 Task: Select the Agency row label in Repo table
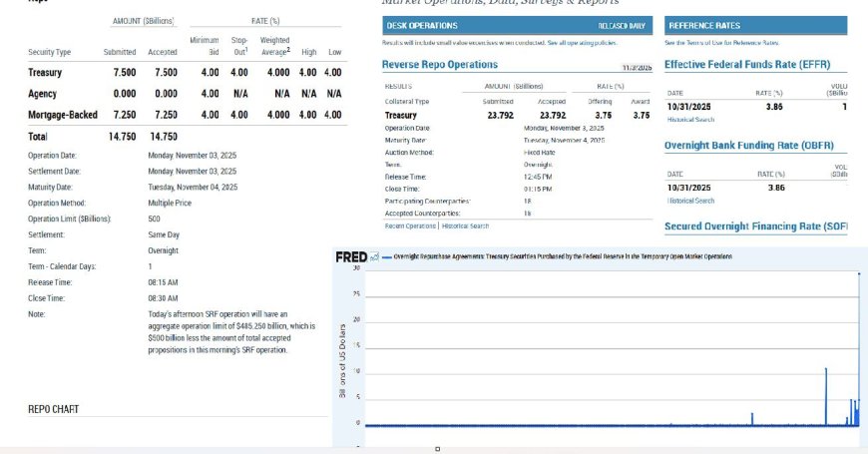[x=42, y=94]
